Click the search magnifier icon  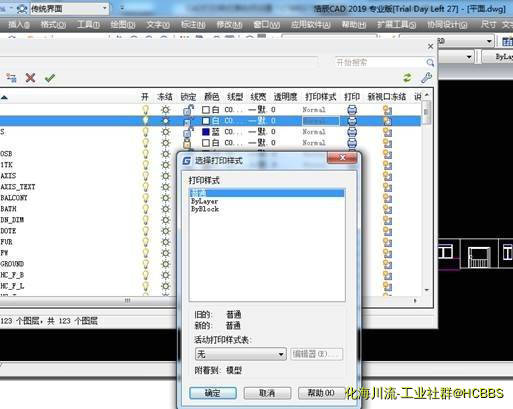point(430,62)
